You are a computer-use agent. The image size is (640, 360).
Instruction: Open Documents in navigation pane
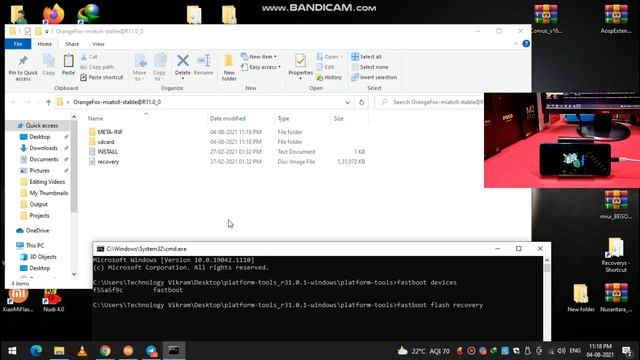coord(44,159)
